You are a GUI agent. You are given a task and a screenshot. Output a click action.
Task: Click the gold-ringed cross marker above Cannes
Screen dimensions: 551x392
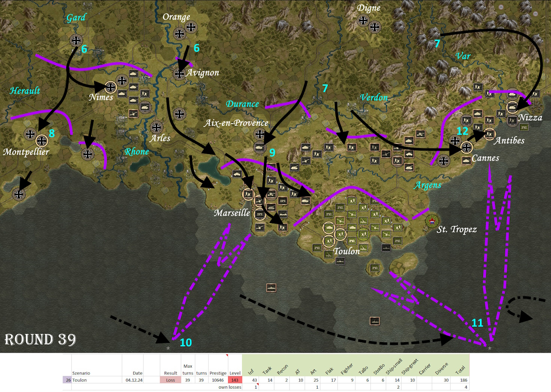pyautogui.click(x=467, y=148)
